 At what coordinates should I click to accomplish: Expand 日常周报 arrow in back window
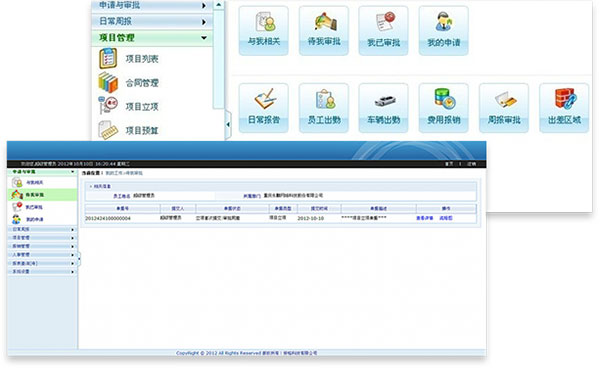click(204, 22)
